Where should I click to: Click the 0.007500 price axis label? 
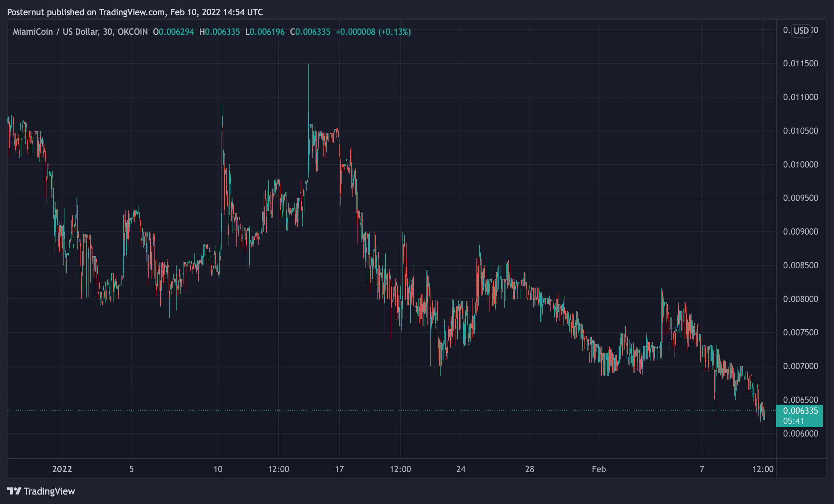pos(801,332)
